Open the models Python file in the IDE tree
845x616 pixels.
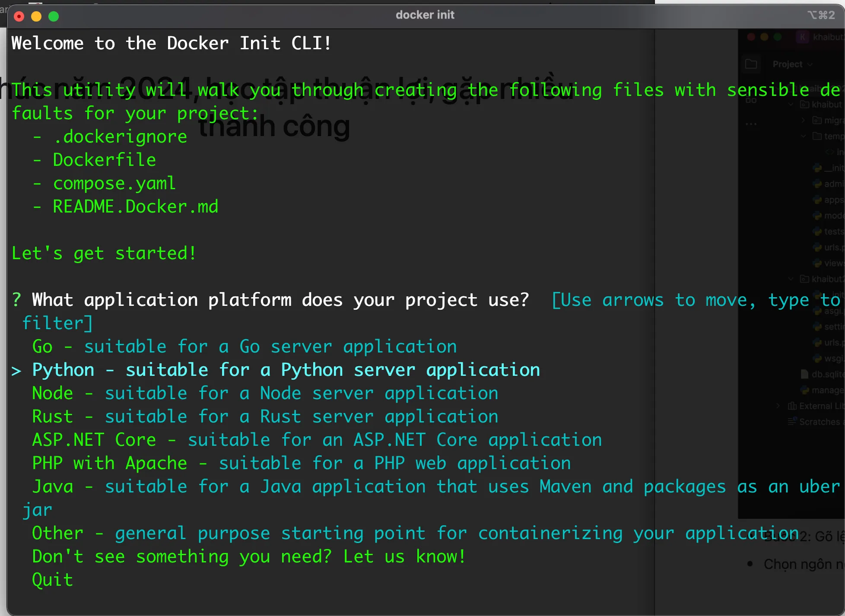coord(829,216)
